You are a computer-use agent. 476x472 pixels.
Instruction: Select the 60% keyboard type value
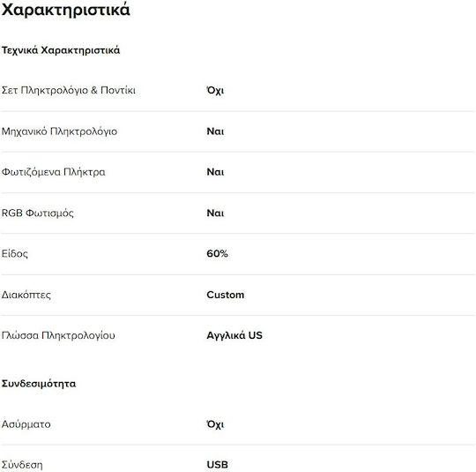pyautogui.click(x=217, y=253)
